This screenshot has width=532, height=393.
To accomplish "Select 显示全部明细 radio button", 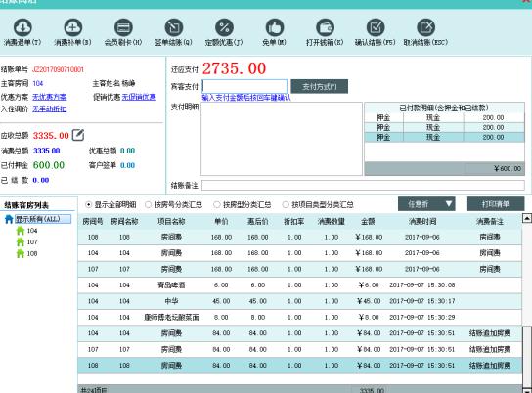I will (89, 204).
